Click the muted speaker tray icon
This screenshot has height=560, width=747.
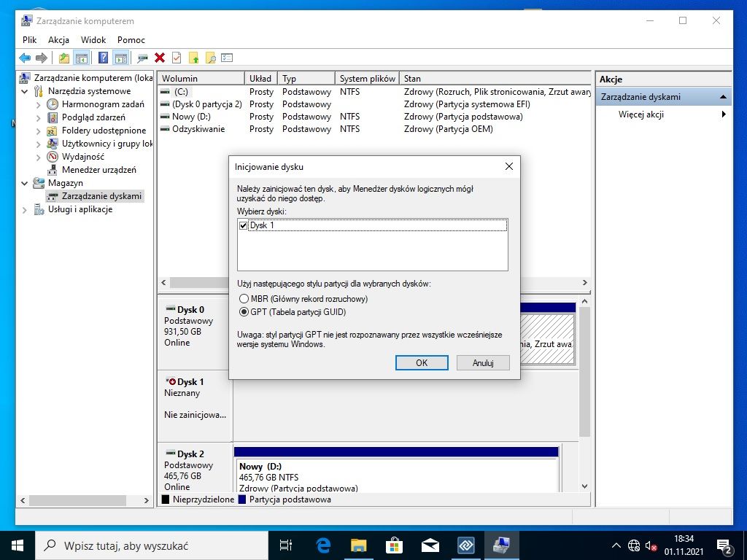(651, 545)
